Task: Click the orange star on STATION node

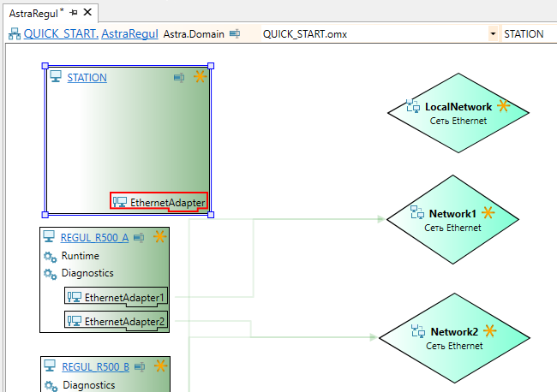Action: (200, 76)
